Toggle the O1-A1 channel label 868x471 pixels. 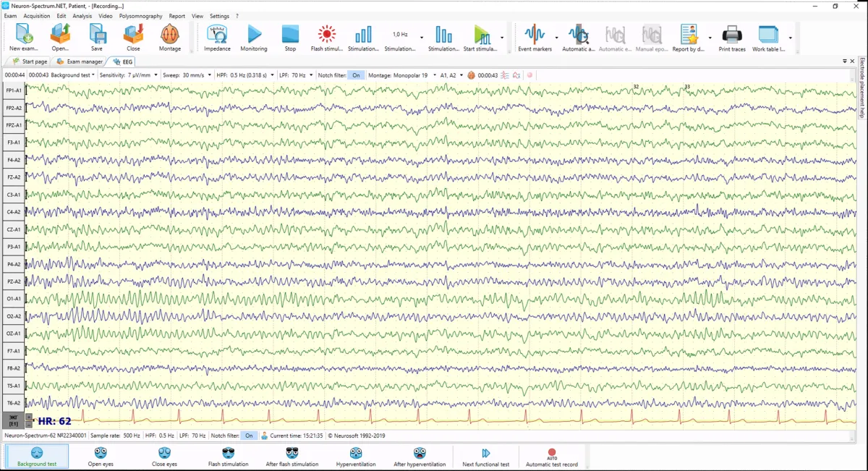pyautogui.click(x=14, y=299)
